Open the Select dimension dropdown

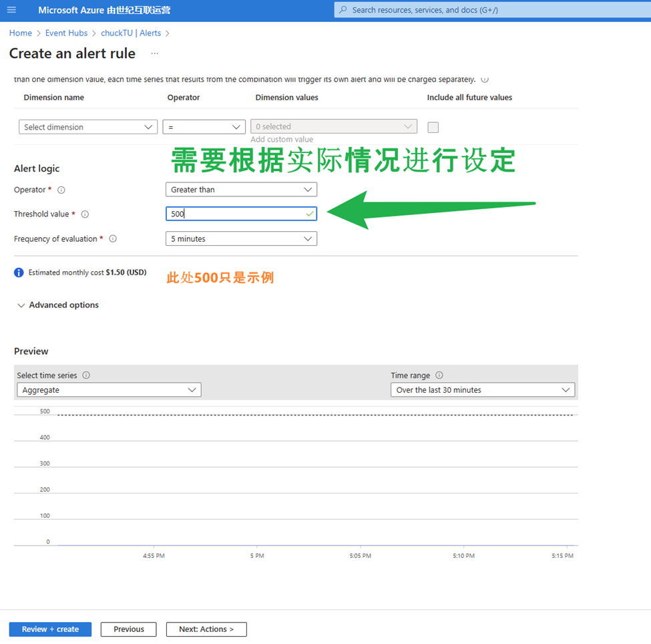88,127
